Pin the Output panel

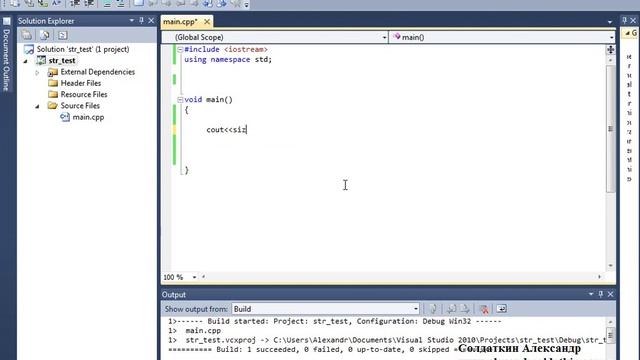tap(601, 294)
